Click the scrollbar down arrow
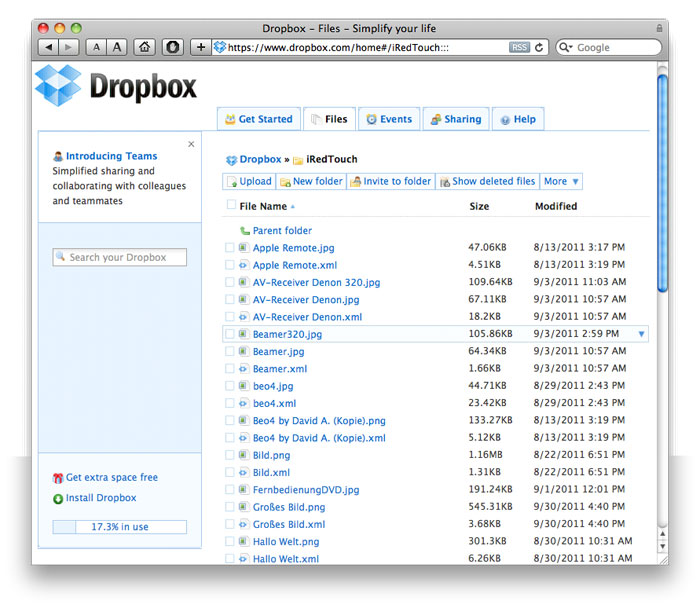The height and width of the screenshot is (608, 700). click(663, 546)
